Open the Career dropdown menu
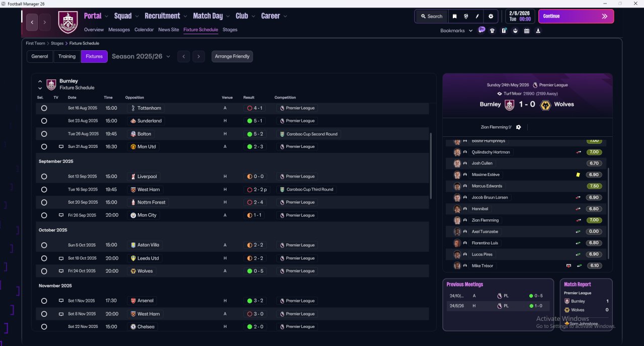Screen dimensions: 644x346 pyautogui.click(x=274, y=16)
